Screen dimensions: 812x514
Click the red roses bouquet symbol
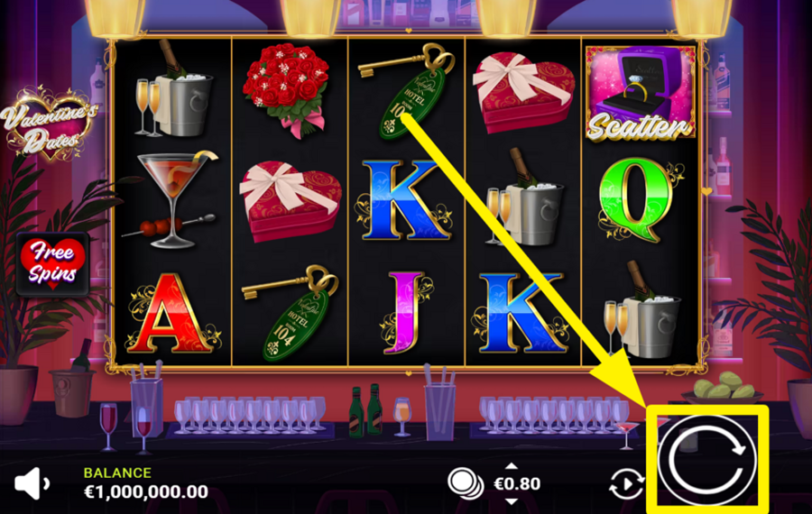pyautogui.click(x=286, y=89)
